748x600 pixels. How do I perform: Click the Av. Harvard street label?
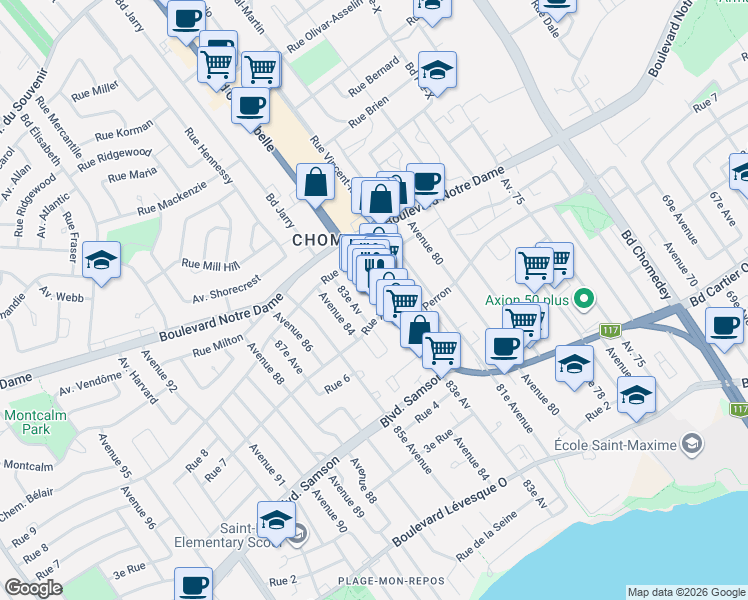(x=138, y=381)
